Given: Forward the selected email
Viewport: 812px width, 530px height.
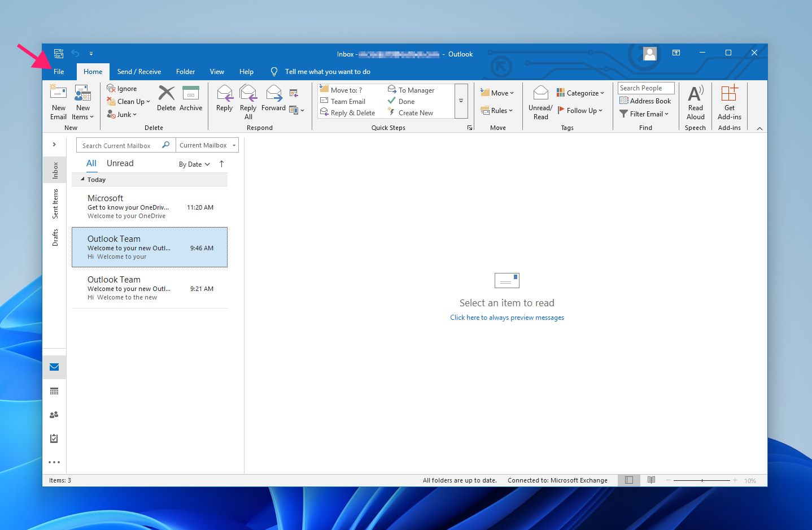Looking at the screenshot, I should coord(273,98).
